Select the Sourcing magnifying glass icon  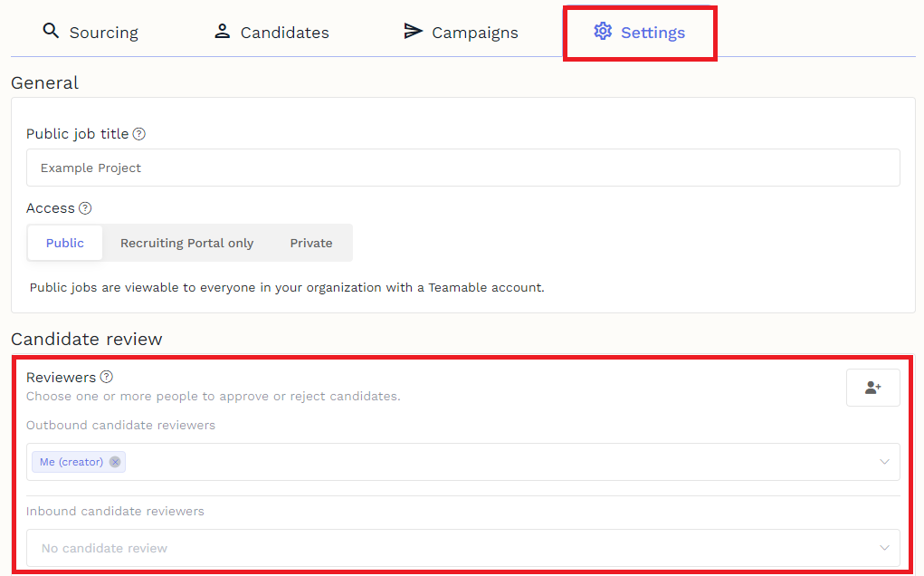[50, 31]
